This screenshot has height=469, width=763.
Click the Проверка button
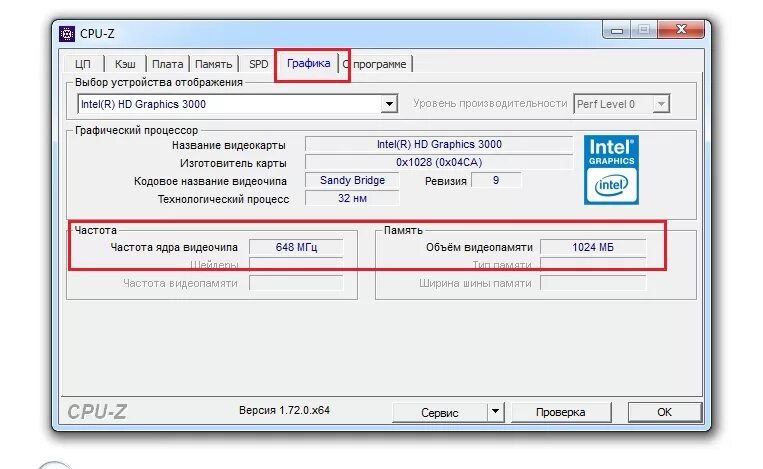click(561, 412)
